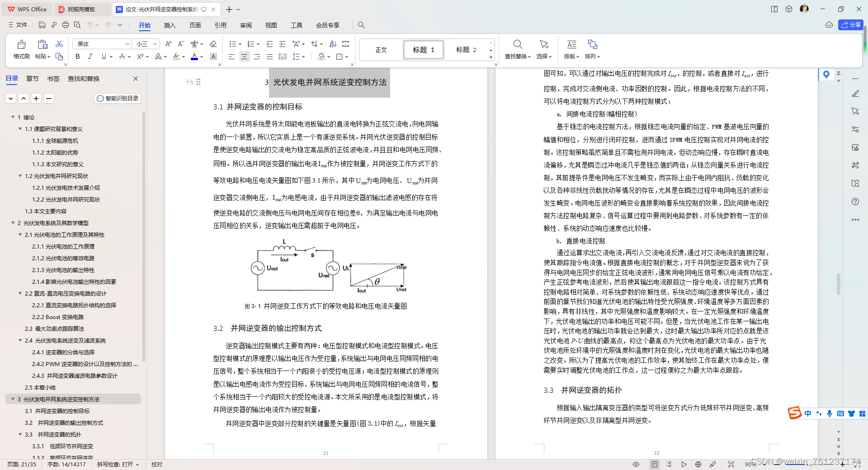Open the 排版 dropdown
This screenshot has height=470, width=868.
point(571,56)
